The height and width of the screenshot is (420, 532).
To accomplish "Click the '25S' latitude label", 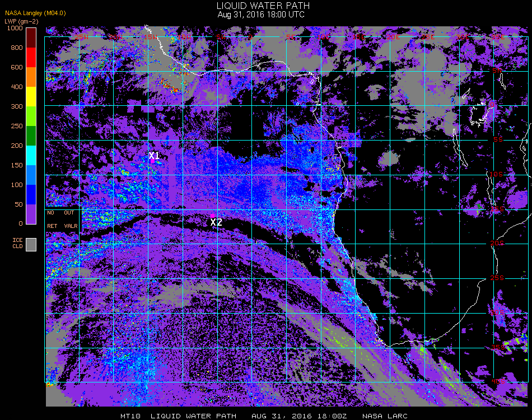I will coord(497,278).
